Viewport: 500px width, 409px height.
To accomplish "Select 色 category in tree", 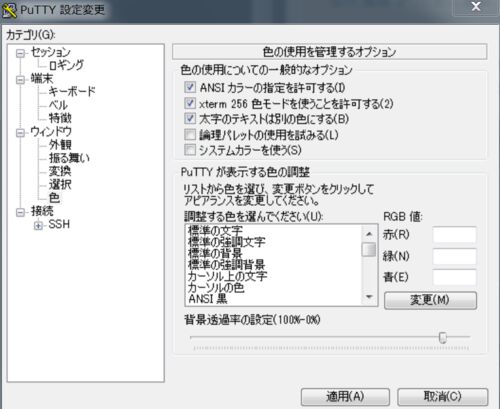I will pos(54,198).
